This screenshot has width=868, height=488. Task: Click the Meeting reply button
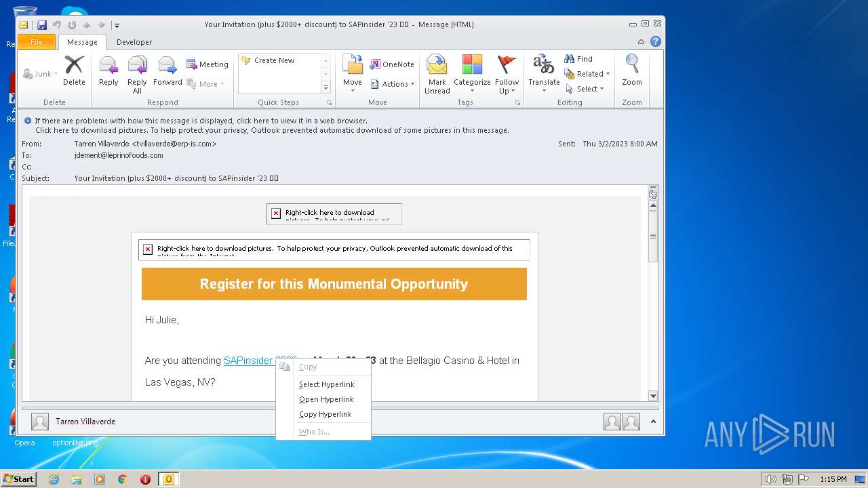pyautogui.click(x=207, y=64)
